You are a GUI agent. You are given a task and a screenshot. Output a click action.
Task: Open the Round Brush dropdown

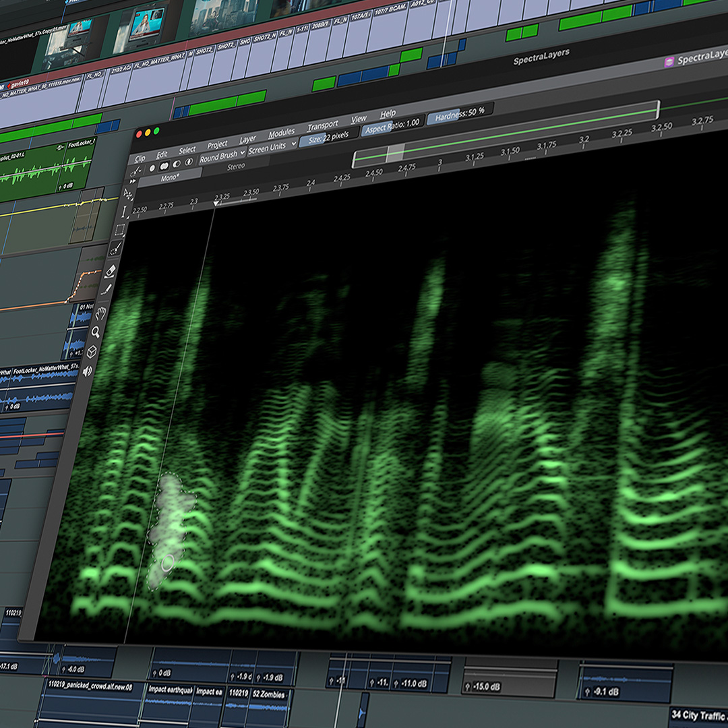coord(222,156)
